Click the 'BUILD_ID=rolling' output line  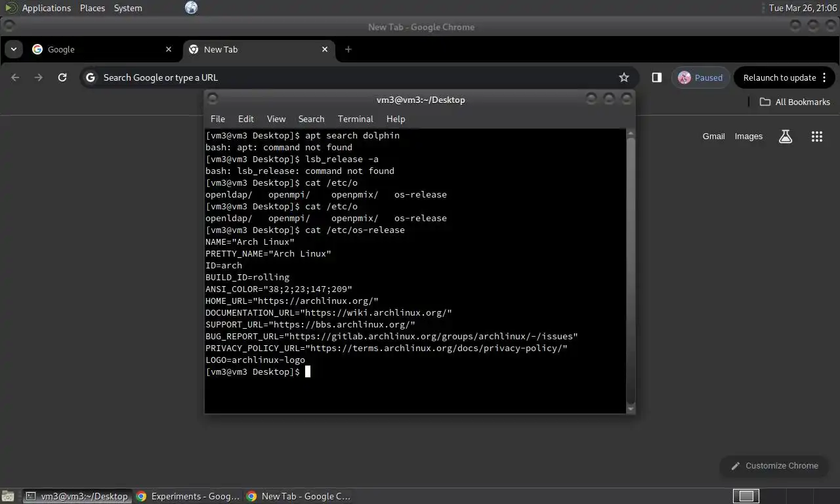point(247,277)
